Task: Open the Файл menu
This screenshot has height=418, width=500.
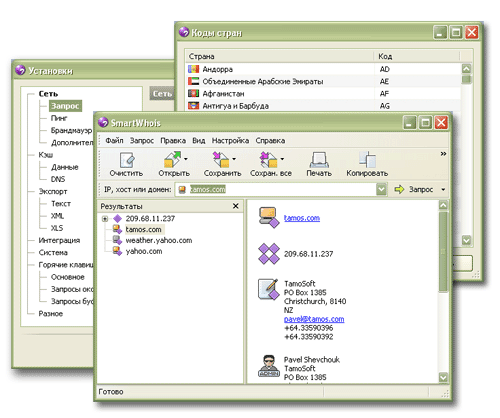Action: [114, 141]
